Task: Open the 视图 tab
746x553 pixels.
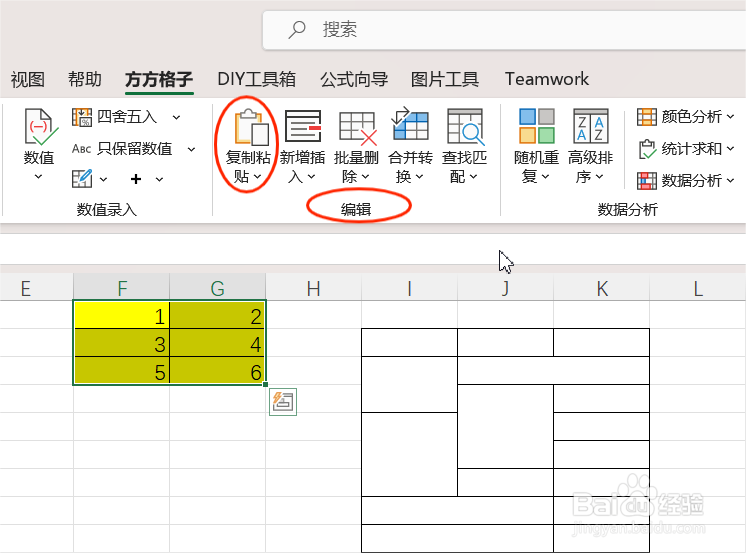Action: [x=28, y=79]
